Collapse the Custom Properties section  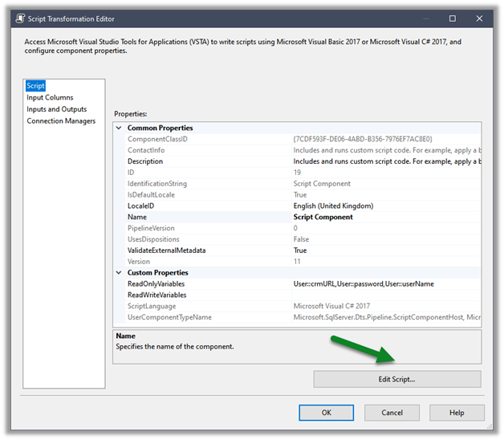click(x=120, y=273)
